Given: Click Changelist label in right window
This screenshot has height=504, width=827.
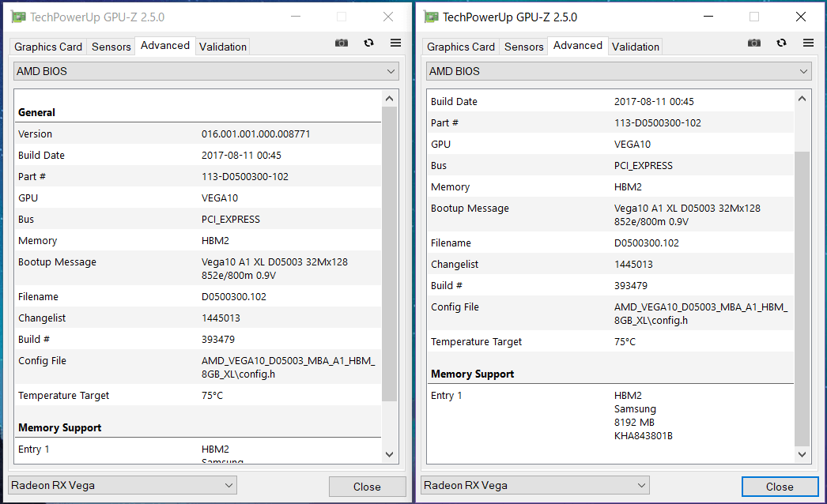Looking at the screenshot, I should click(x=455, y=264).
